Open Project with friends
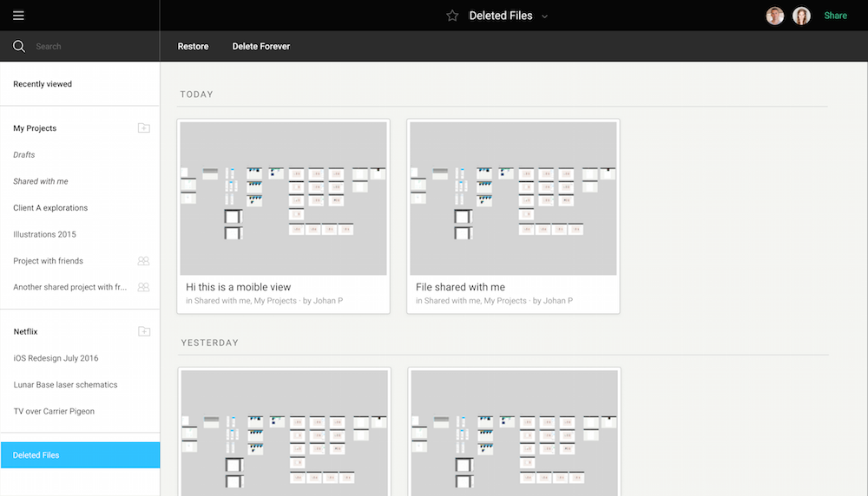This screenshot has height=496, width=868. (48, 261)
